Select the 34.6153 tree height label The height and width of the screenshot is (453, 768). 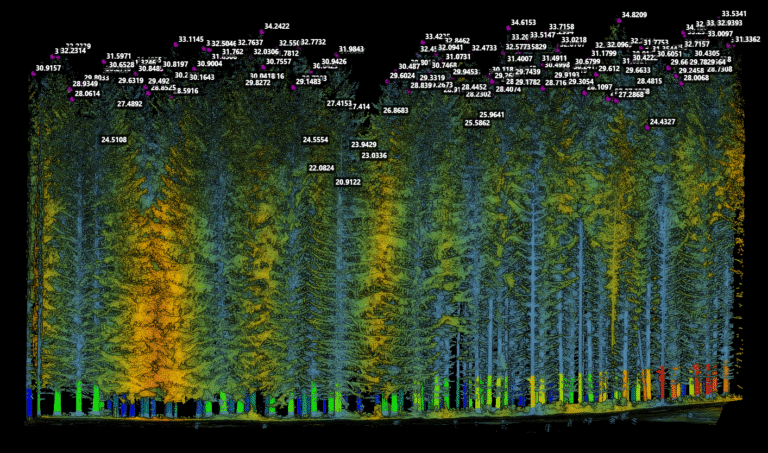(523, 23)
